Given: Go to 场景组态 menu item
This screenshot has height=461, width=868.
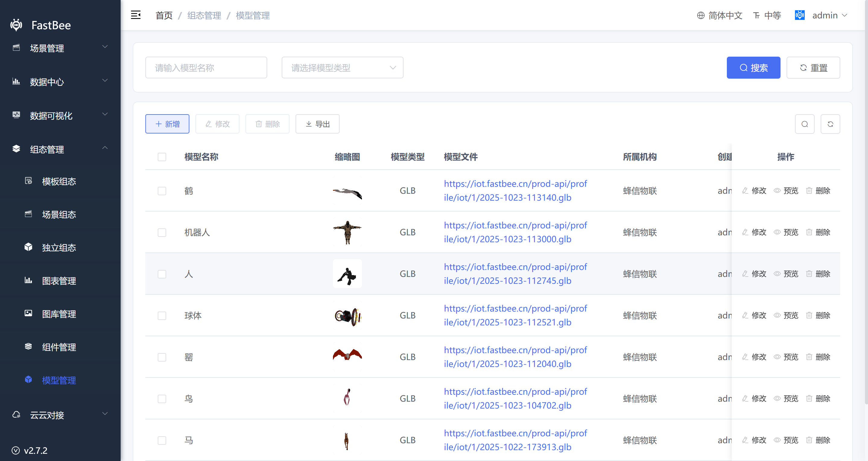Looking at the screenshot, I should (59, 214).
